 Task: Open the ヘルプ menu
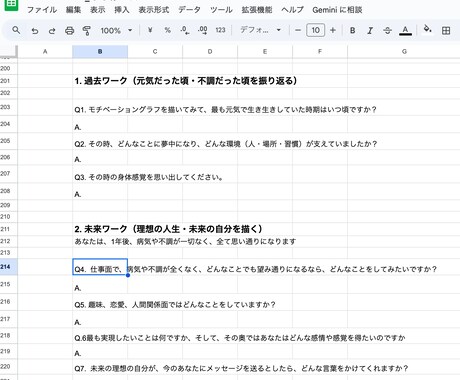pyautogui.click(x=292, y=10)
